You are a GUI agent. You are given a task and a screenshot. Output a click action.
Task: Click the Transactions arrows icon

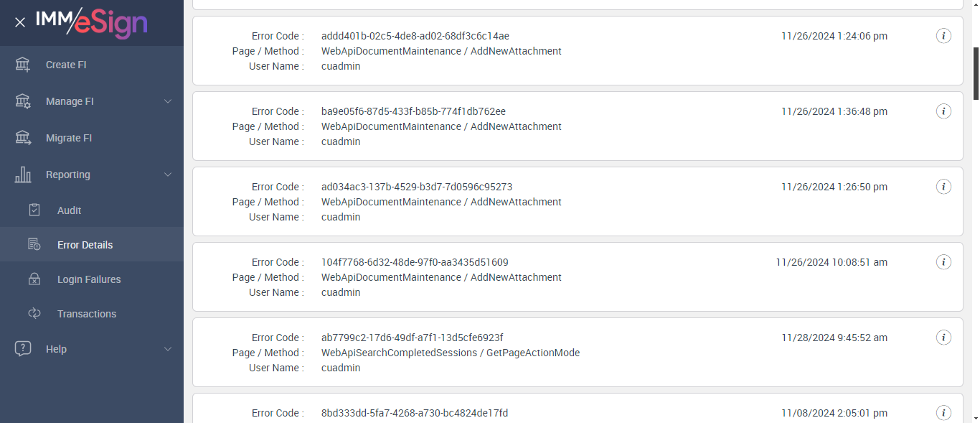34,314
